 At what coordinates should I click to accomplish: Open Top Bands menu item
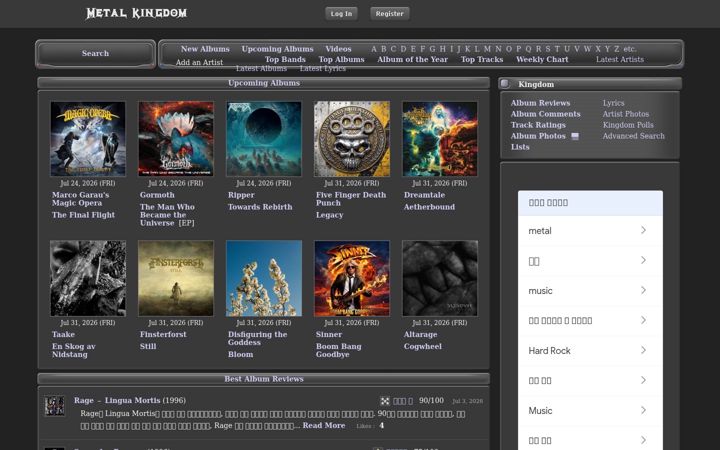pos(285,60)
